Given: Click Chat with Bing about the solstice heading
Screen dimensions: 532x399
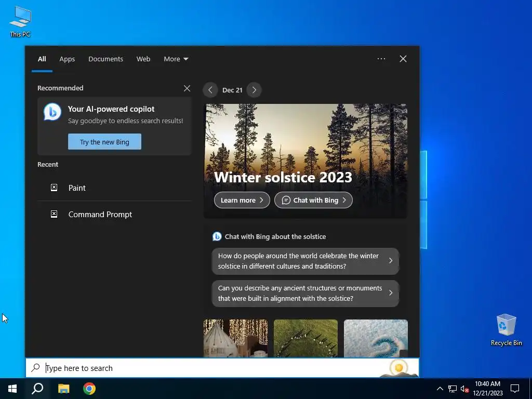Looking at the screenshot, I should pyautogui.click(x=275, y=236).
